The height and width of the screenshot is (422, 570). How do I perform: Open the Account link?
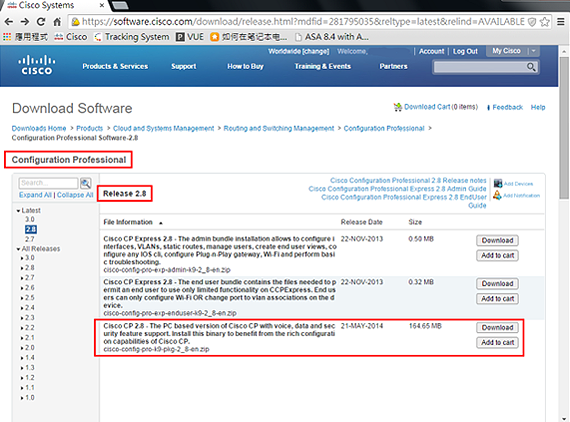click(431, 51)
